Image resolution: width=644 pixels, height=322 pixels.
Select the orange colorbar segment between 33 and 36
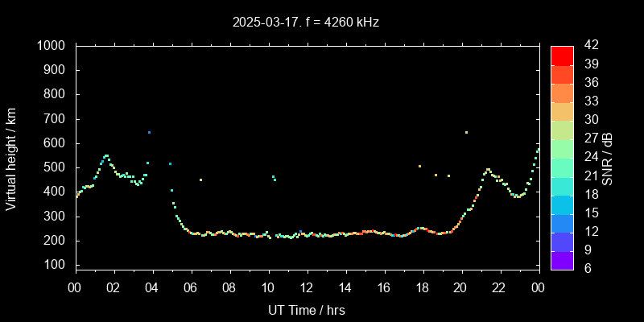(x=562, y=93)
